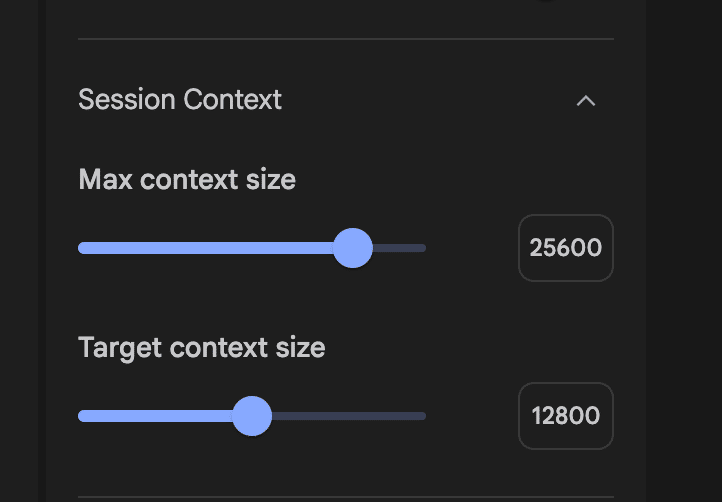Screen dimensions: 722x502
Task: Click the Max context size label
Action: tap(187, 180)
